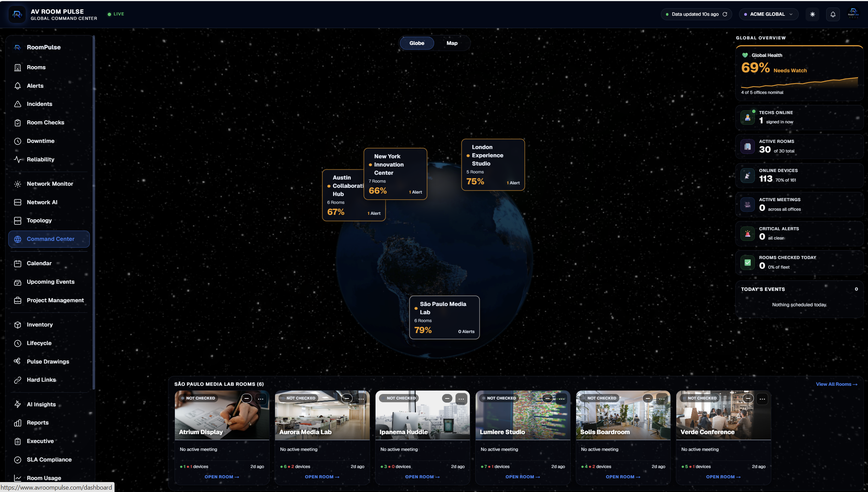Click OPEN ROOM under Solis Boardroom
The height and width of the screenshot is (492, 868).
(x=623, y=477)
